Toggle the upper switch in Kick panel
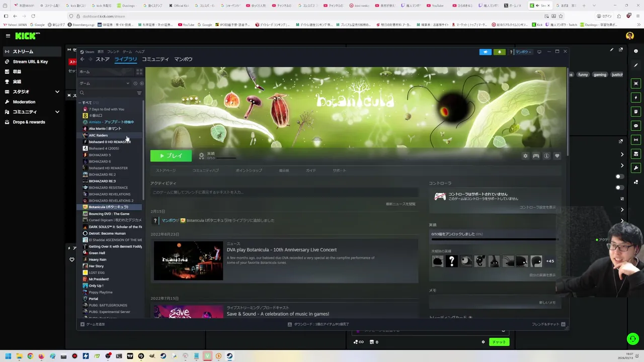This screenshot has width=644, height=362. (x=620, y=176)
